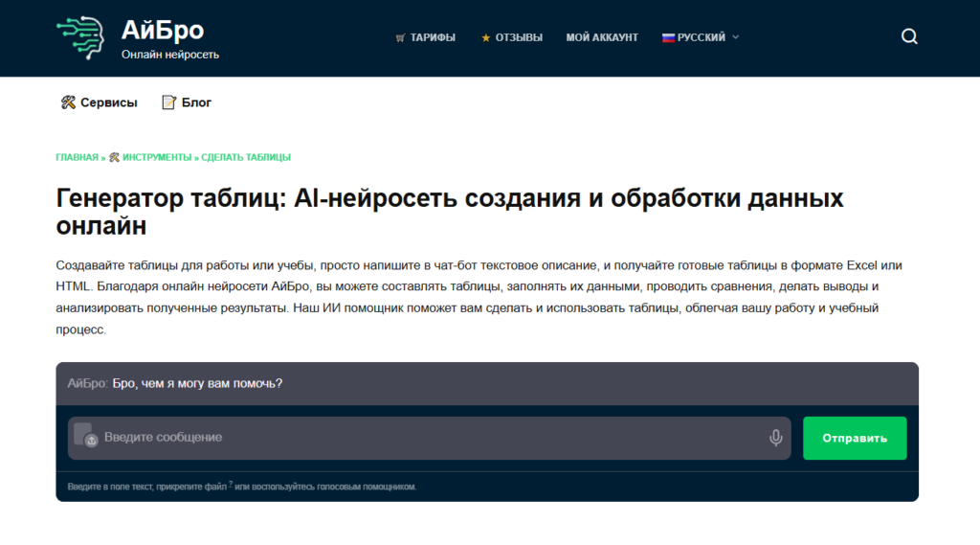
Task: Select the Русский language menu
Action: (x=701, y=37)
